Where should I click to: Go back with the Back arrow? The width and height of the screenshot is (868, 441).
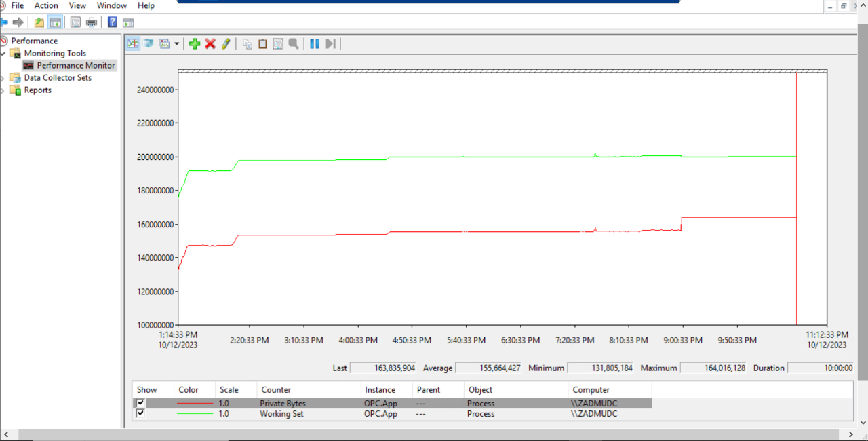(3, 22)
